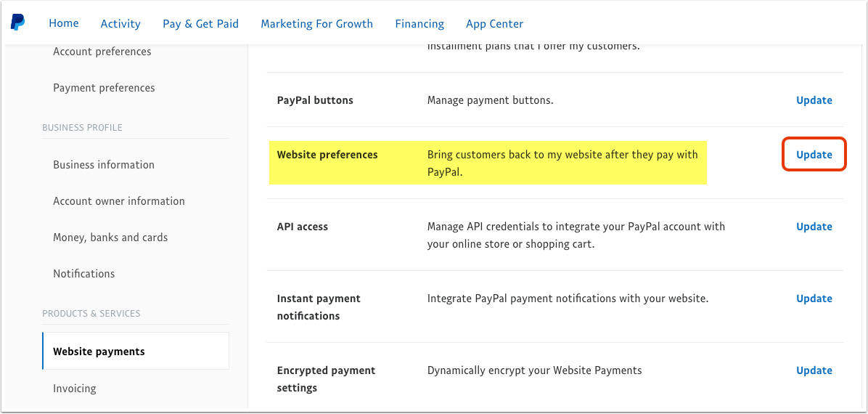Update Instant payment notifications
This screenshot has height=414, width=868.
[814, 299]
